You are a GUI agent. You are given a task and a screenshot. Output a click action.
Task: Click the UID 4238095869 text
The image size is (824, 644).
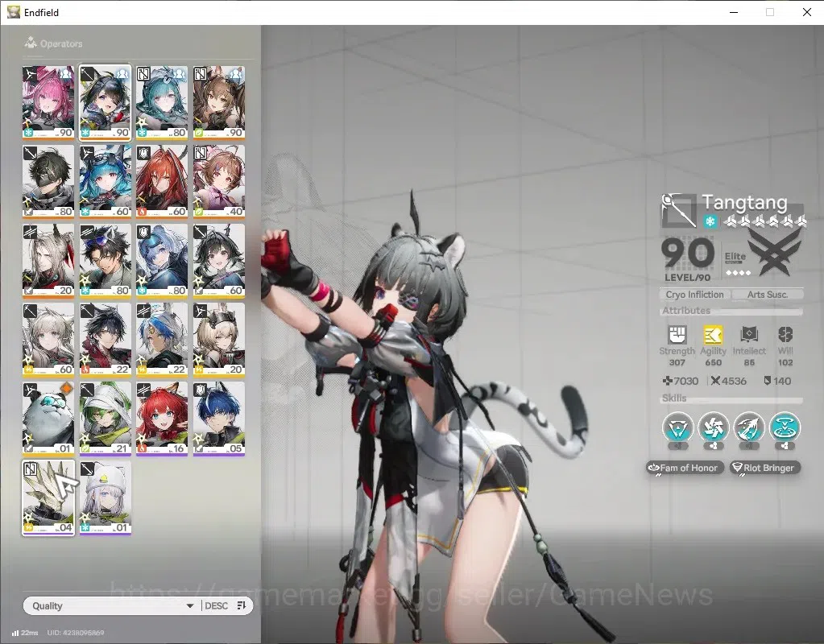click(x=76, y=633)
